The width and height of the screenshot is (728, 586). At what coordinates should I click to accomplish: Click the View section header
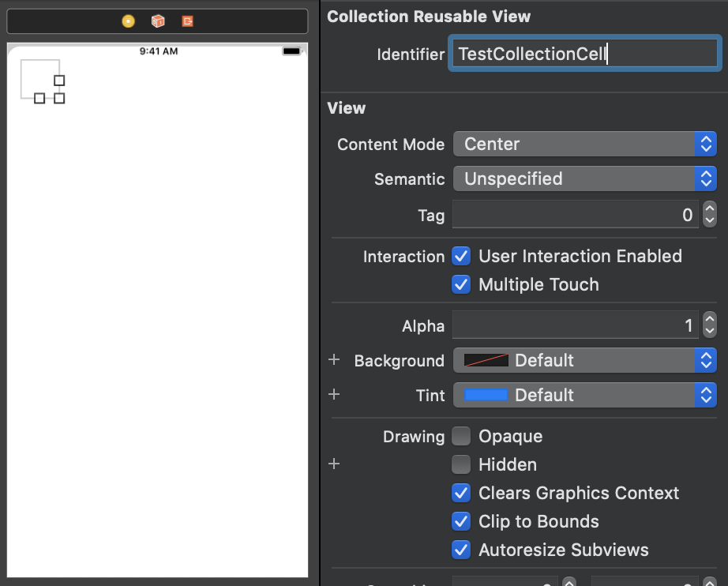click(347, 108)
